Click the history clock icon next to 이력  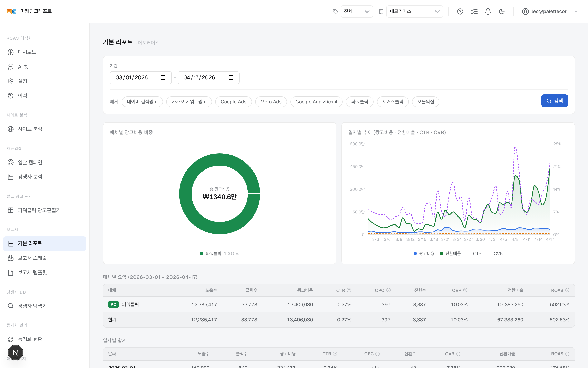tap(10, 96)
